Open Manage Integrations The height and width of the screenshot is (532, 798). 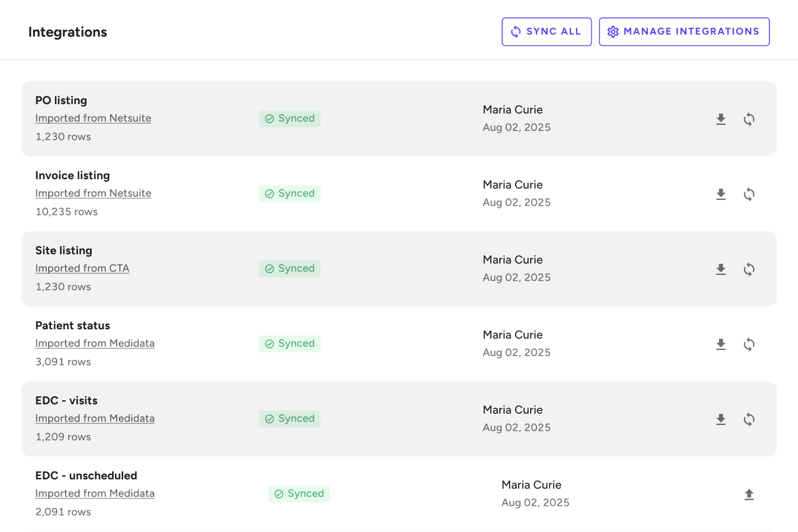point(684,32)
